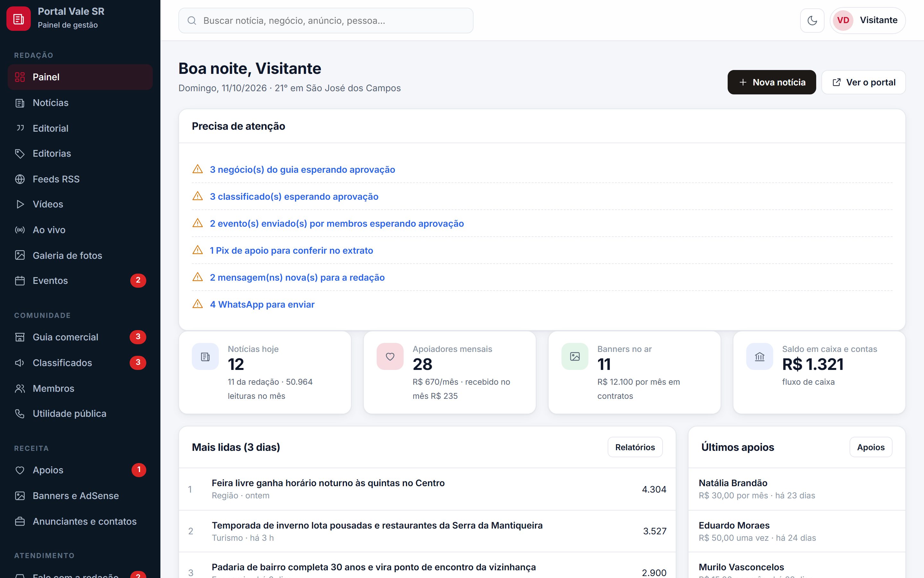The height and width of the screenshot is (578, 924).
Task: Click the warning icon beside 4 WhatsApp
Action: 197,304
